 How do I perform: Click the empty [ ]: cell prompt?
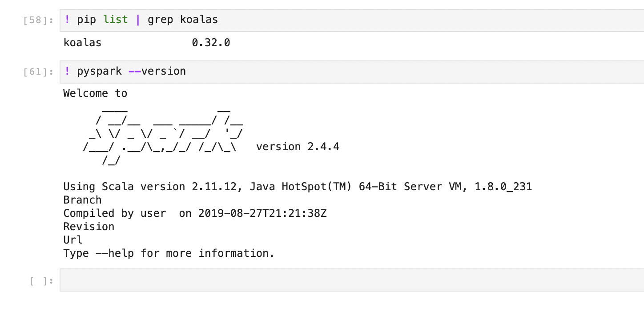click(42, 281)
